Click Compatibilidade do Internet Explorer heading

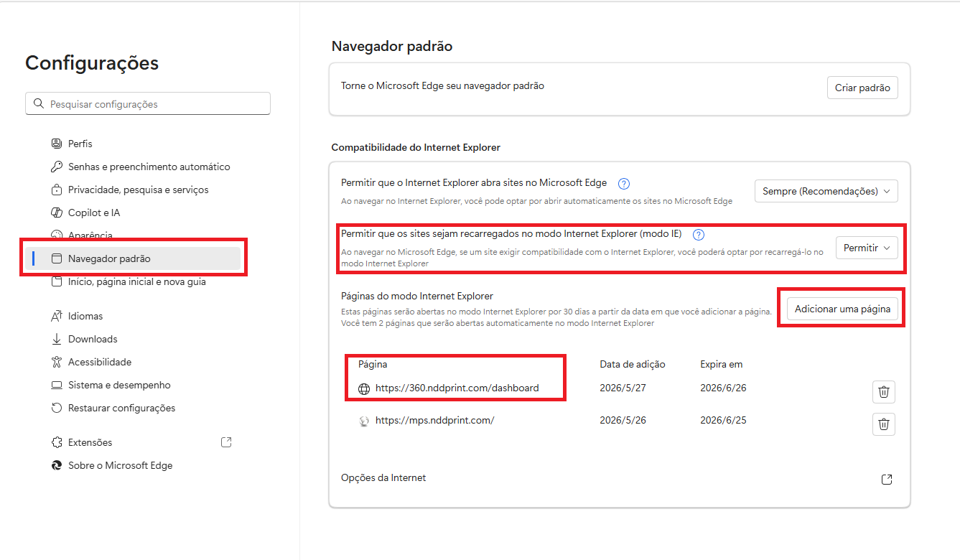[x=416, y=147]
